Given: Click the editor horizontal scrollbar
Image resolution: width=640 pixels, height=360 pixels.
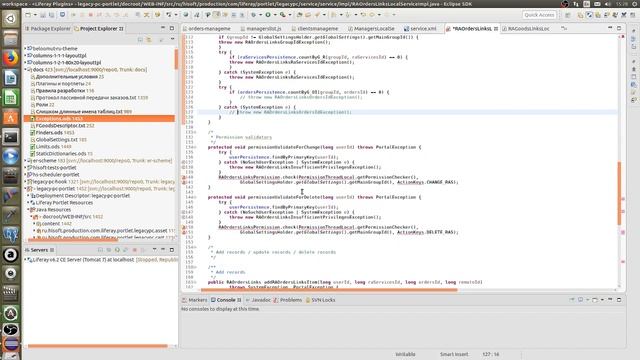Looking at the screenshot, I should coord(329,290).
